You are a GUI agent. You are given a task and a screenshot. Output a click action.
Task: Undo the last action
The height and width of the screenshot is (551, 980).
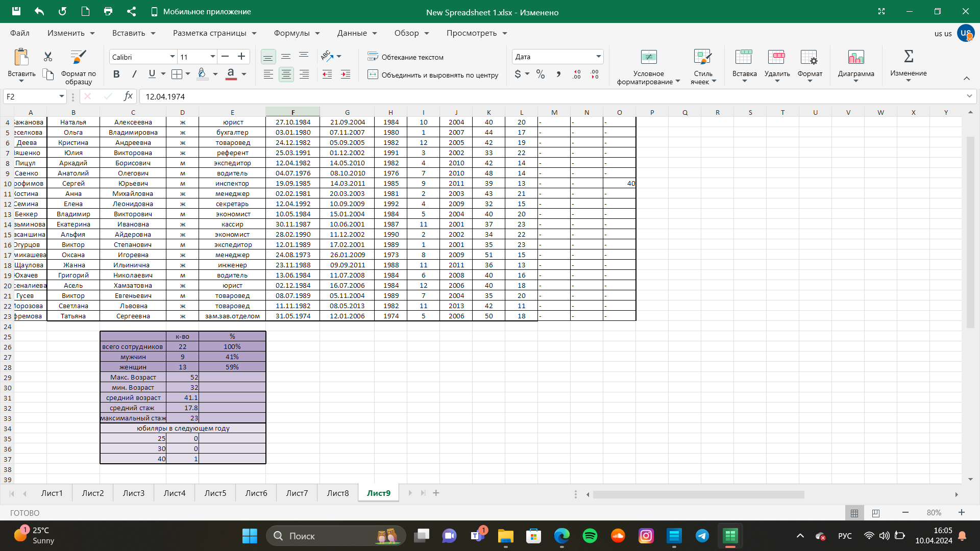point(39,11)
